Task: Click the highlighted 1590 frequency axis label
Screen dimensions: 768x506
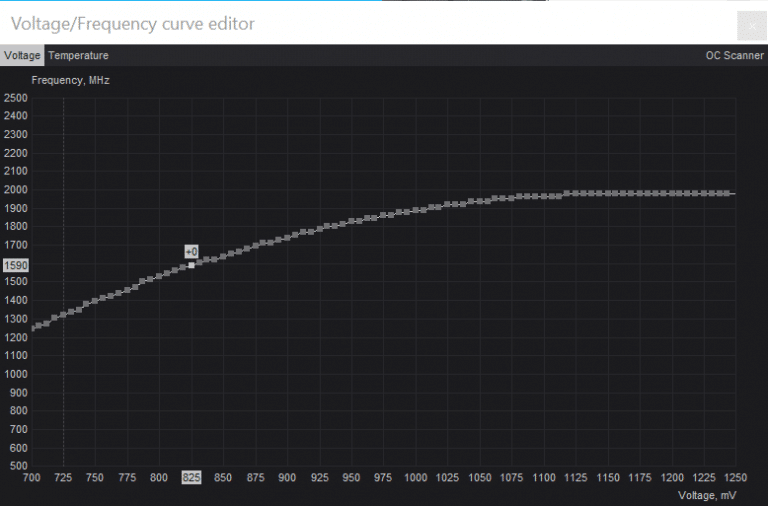Action: [x=15, y=265]
